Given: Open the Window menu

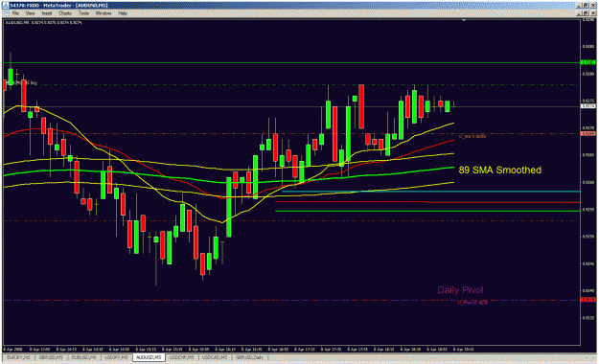Looking at the screenshot, I should (x=104, y=13).
